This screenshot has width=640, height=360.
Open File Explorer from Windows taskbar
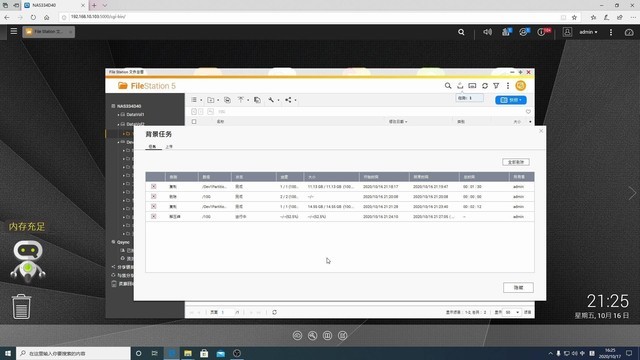pyautogui.click(x=188, y=353)
